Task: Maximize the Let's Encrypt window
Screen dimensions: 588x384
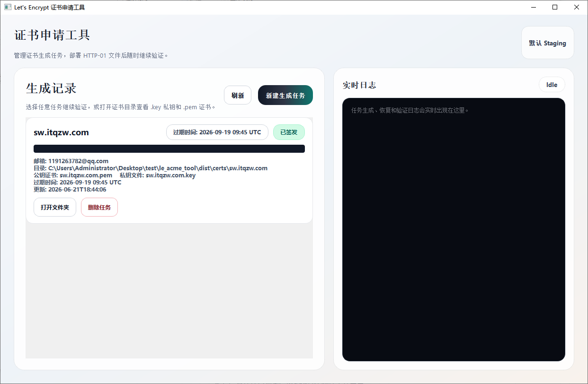Action: (x=555, y=7)
